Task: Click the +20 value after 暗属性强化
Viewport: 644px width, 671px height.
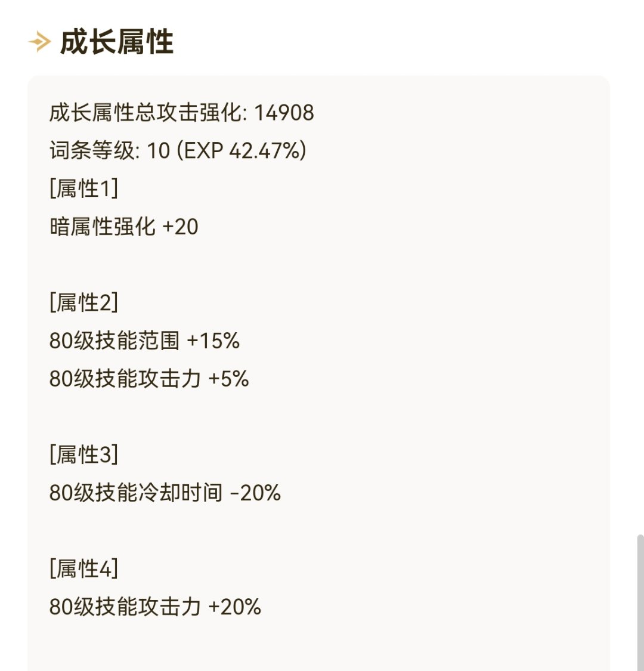Action: [181, 227]
